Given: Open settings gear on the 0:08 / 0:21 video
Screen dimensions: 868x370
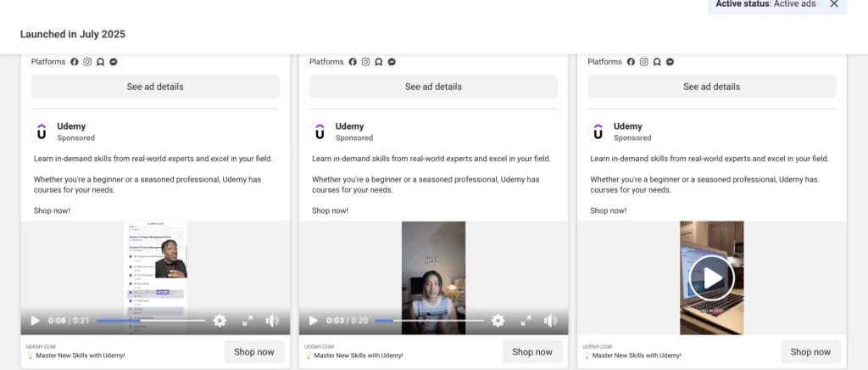Looking at the screenshot, I should point(220,321).
